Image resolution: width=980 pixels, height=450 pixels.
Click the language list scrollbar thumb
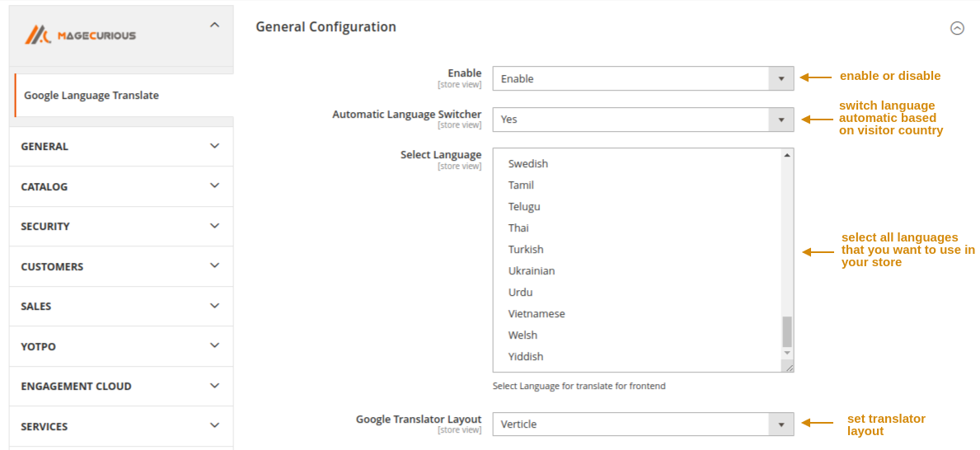click(787, 331)
